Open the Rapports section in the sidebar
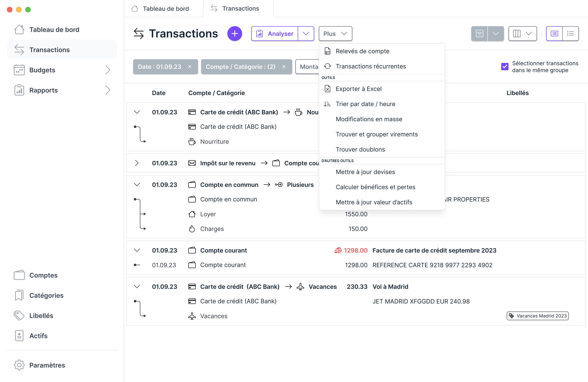 tap(44, 90)
